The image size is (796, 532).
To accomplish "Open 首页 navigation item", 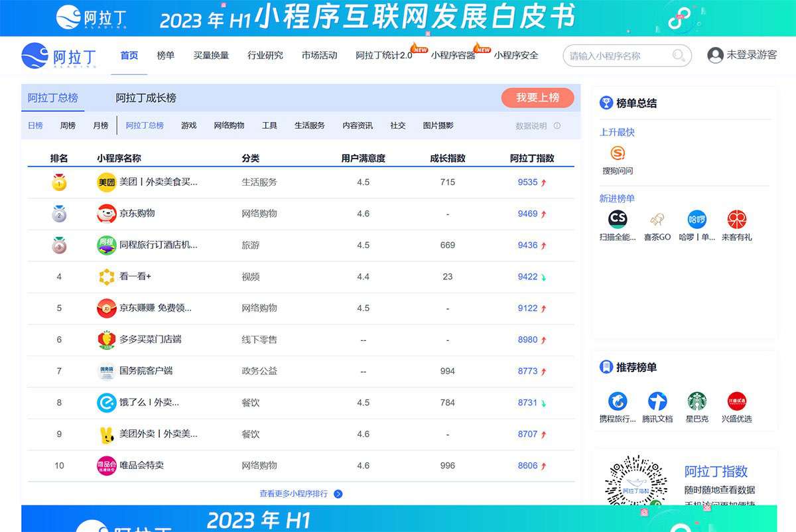I will (129, 56).
